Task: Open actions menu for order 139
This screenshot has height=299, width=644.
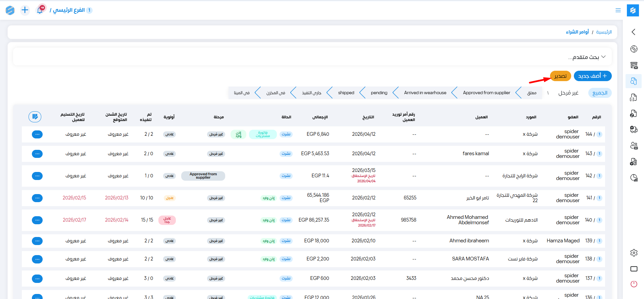Action: click(37, 241)
